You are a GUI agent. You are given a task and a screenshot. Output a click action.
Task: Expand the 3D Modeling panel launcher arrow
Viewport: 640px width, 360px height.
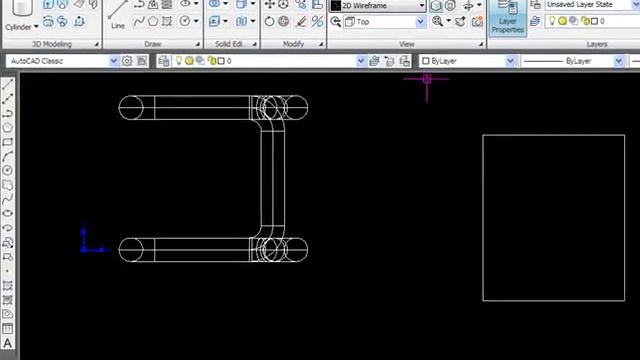(x=97, y=44)
